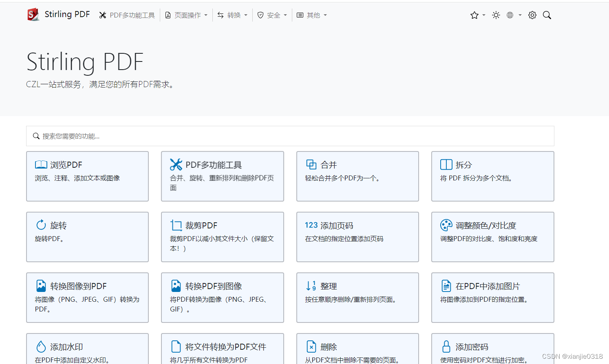Click the 调整颜色/对比度 palette icon

coord(446,225)
